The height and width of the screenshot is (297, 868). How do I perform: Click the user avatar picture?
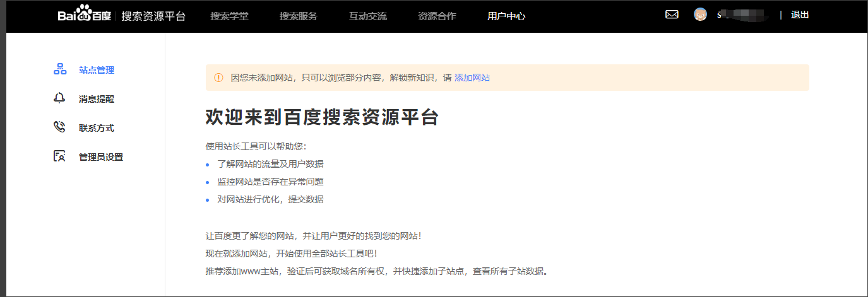[x=700, y=15]
